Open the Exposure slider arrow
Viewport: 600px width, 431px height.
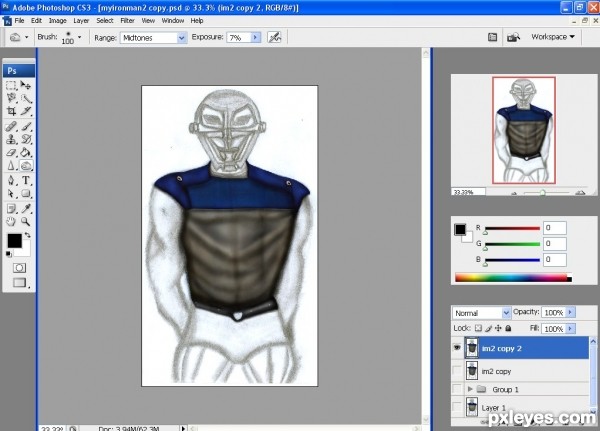(256, 37)
